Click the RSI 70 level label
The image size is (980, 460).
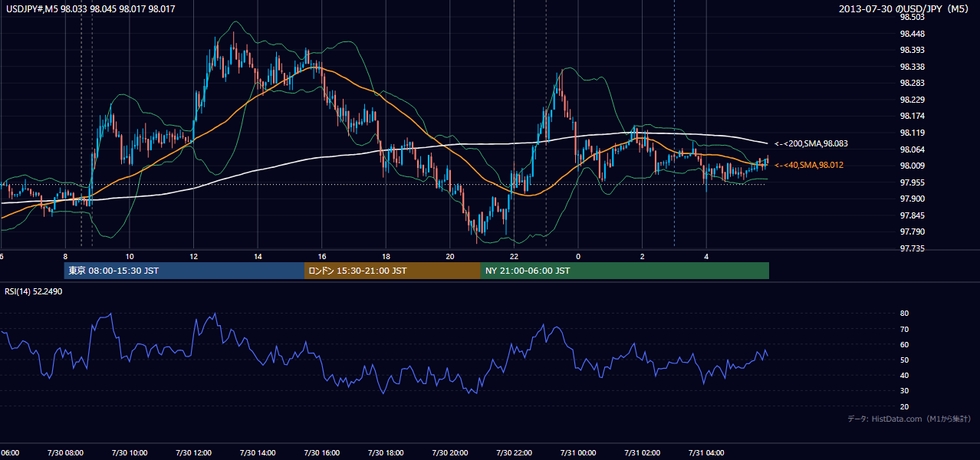pyautogui.click(x=904, y=329)
